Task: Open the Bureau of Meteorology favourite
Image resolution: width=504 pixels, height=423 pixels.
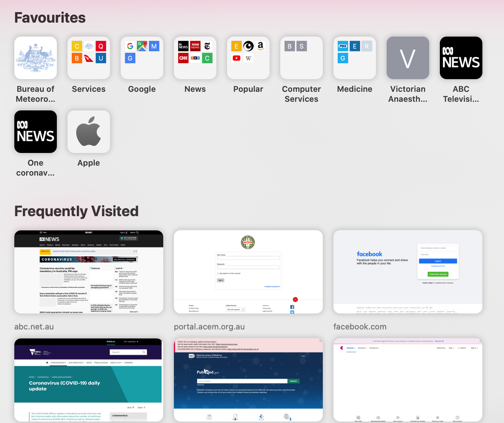Action: point(36,58)
